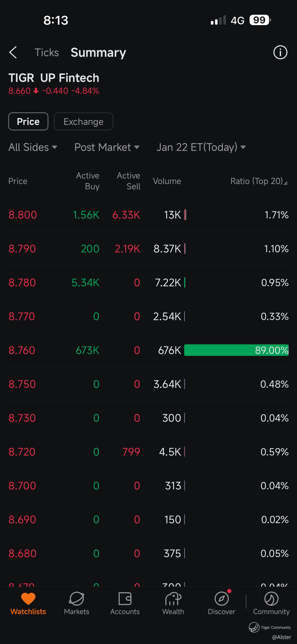Tap the TIGR UP Fintech title
Viewport: 297px width, 644px height.
click(x=54, y=78)
